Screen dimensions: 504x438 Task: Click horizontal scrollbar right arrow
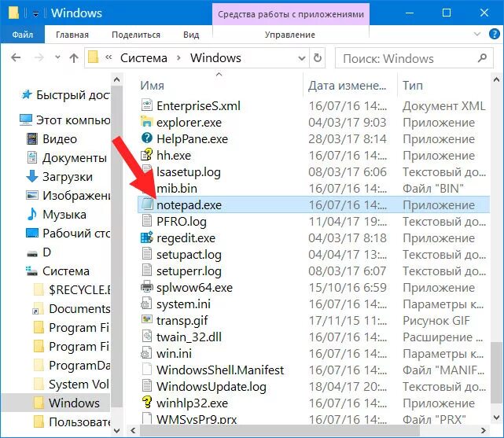click(483, 430)
